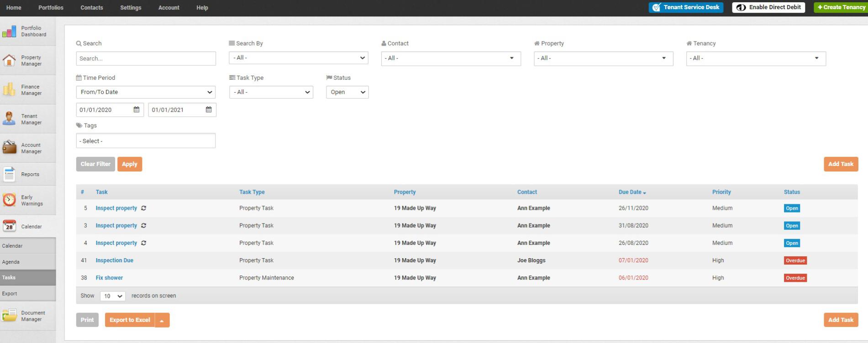Select Tasks in sidebar
The image size is (868, 343).
pos(28,277)
